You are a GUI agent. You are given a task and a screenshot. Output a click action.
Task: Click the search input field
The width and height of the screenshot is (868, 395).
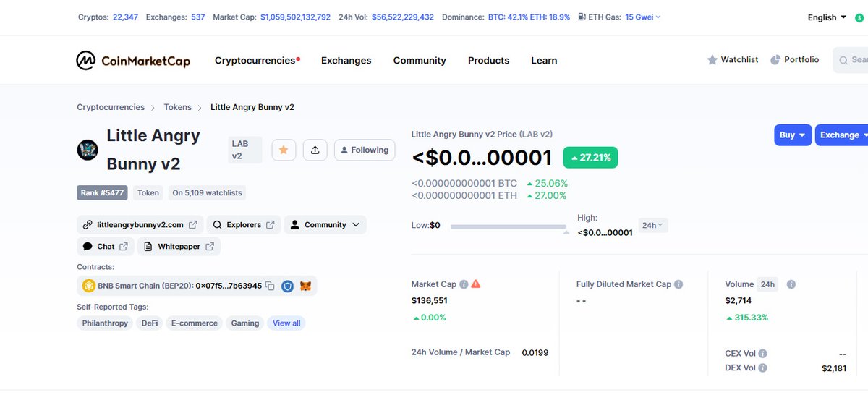coord(851,60)
